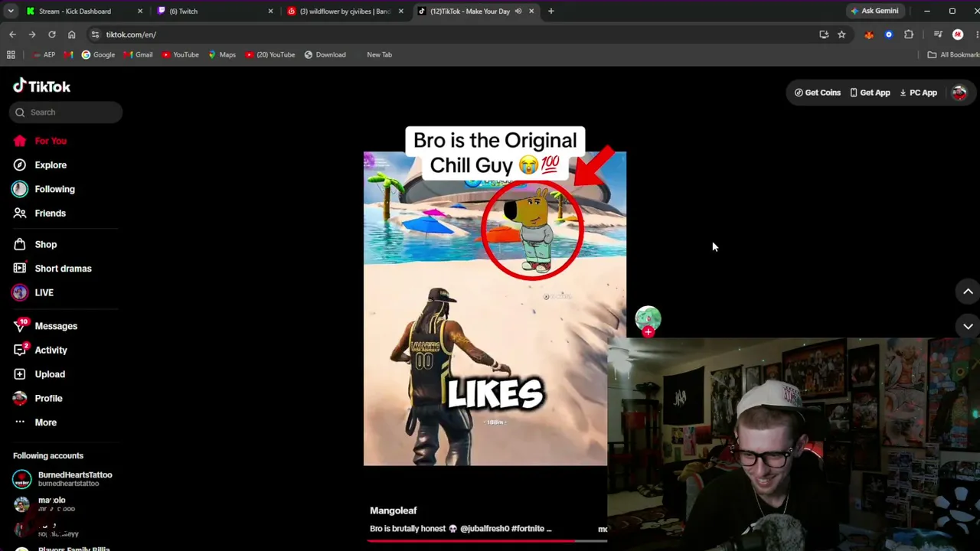Screen dimensions: 980x551
Task: Go to the next video with the down chevron
Action: point(968,327)
